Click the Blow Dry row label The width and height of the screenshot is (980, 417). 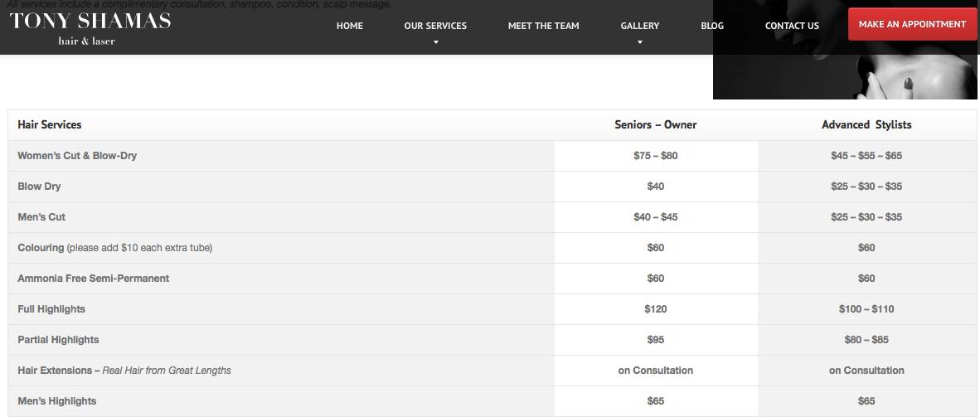(39, 187)
